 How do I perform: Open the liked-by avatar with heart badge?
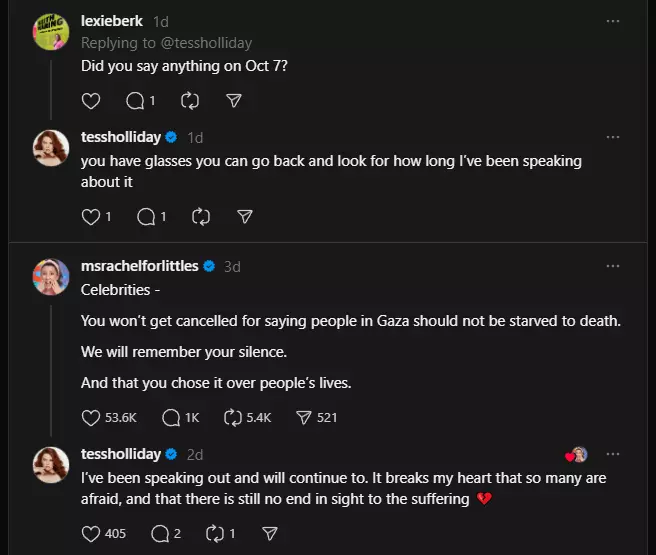tap(577, 455)
